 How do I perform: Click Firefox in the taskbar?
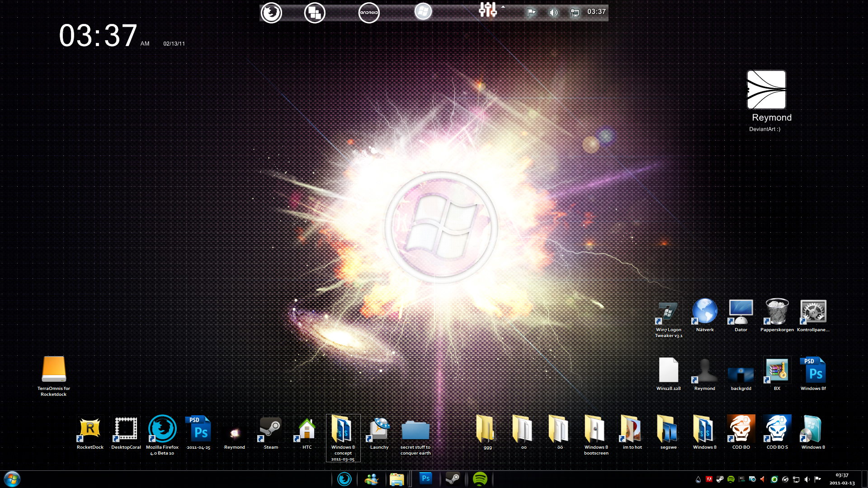344,479
